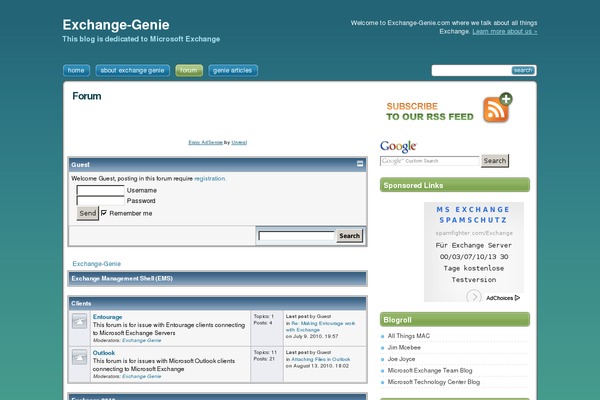This screenshot has height=400, width=600.
Task: Open Re: Making Entourage work post link
Action: pyautogui.click(x=321, y=327)
